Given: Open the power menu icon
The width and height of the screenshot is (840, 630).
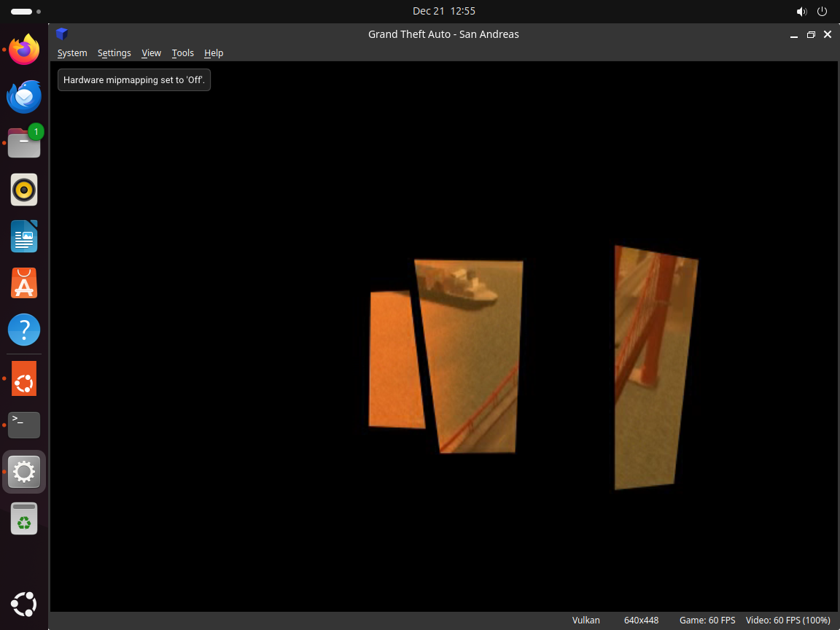Looking at the screenshot, I should 822,11.
